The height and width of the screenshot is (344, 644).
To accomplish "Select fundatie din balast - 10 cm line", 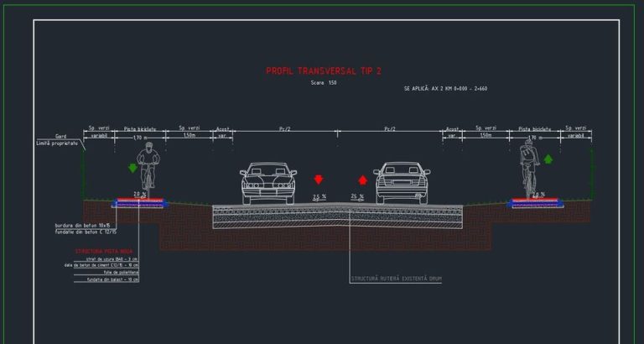I will point(112,279).
